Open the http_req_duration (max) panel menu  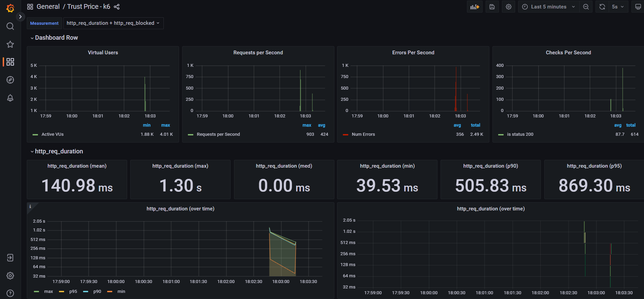tap(180, 166)
